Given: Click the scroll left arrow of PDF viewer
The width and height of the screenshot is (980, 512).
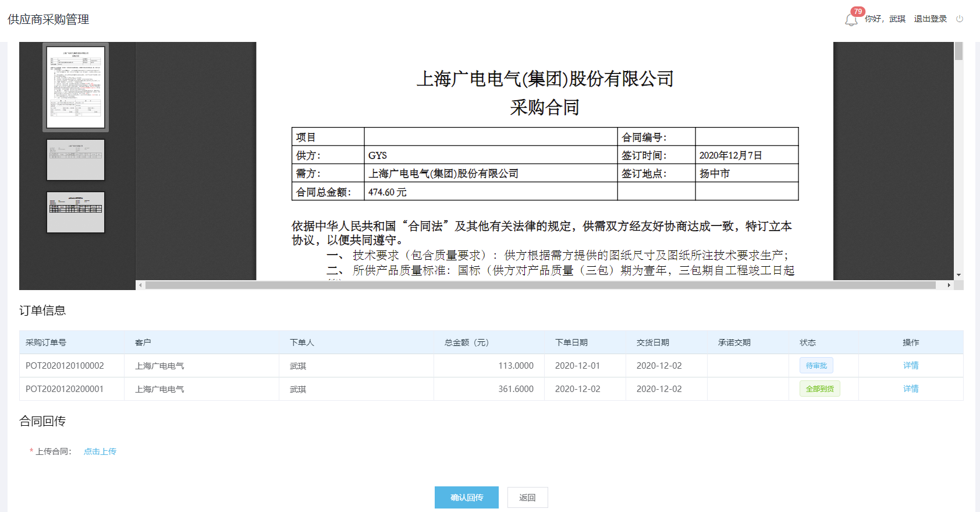Looking at the screenshot, I should click(x=140, y=285).
